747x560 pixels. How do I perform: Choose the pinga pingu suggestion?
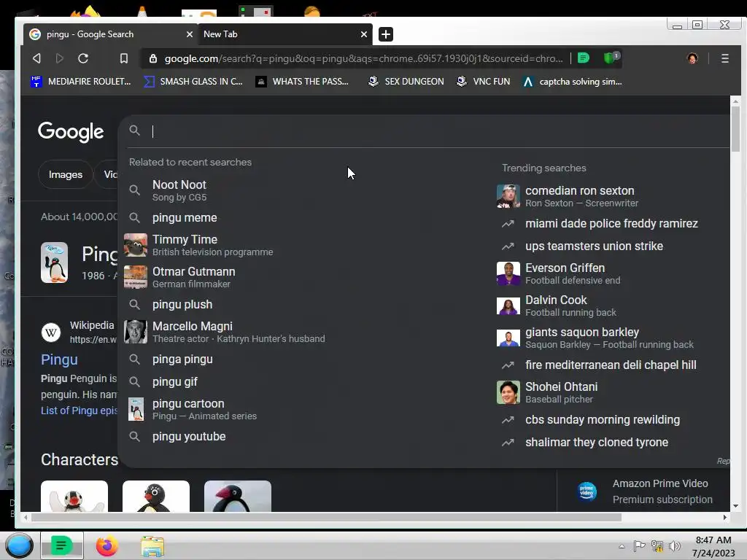coord(305,359)
